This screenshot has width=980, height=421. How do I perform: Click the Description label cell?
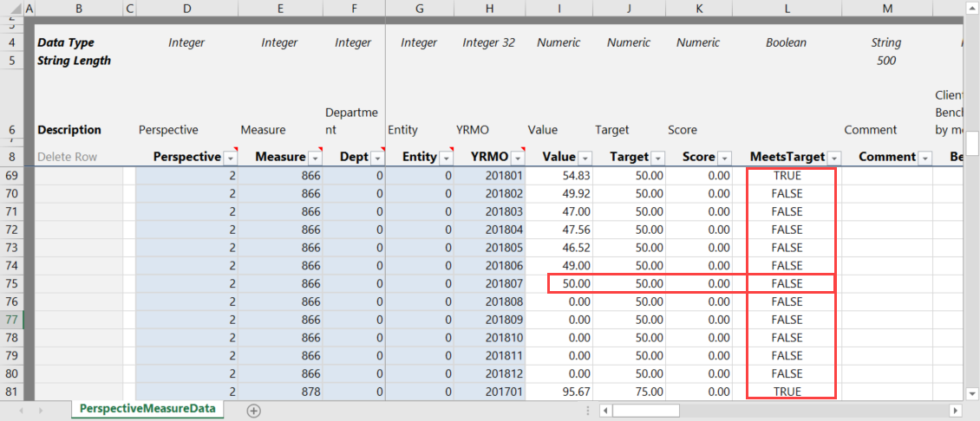[x=79, y=130]
